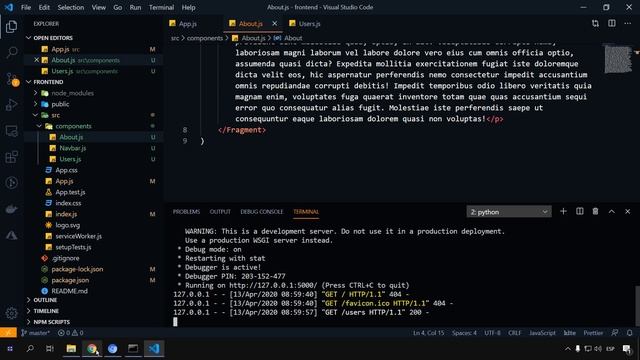The image size is (640, 360).
Task: Click the orange remote indicator in status bar
Action: tap(8, 333)
